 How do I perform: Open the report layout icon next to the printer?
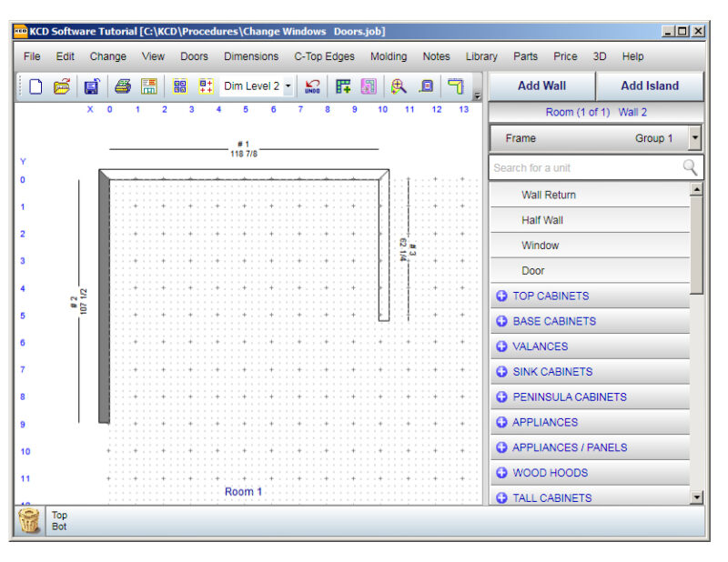point(149,86)
